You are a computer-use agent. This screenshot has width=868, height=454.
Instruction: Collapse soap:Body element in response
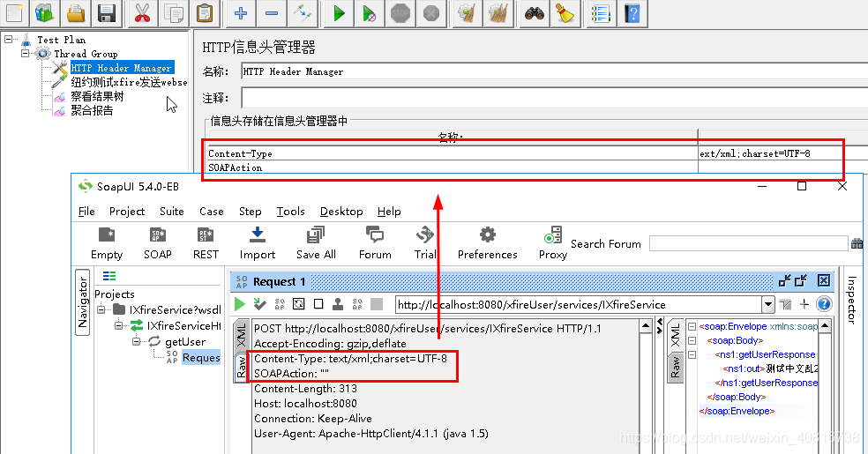click(x=692, y=340)
